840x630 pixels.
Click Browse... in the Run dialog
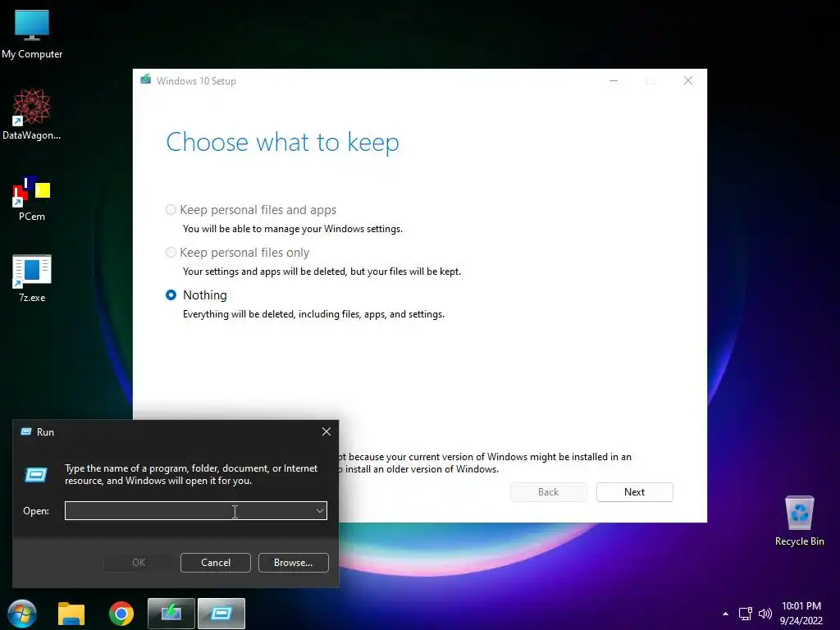[x=293, y=563]
